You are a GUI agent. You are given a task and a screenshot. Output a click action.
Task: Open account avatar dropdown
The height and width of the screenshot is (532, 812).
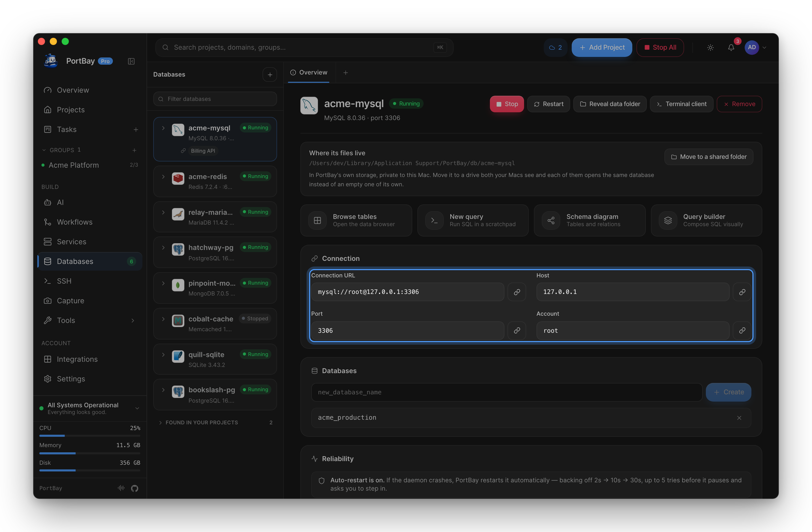(755, 48)
